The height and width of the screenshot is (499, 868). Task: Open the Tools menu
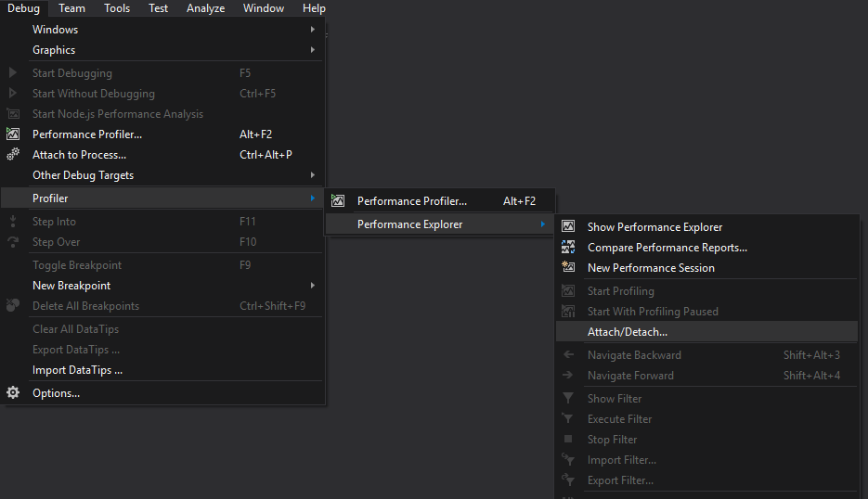click(117, 8)
